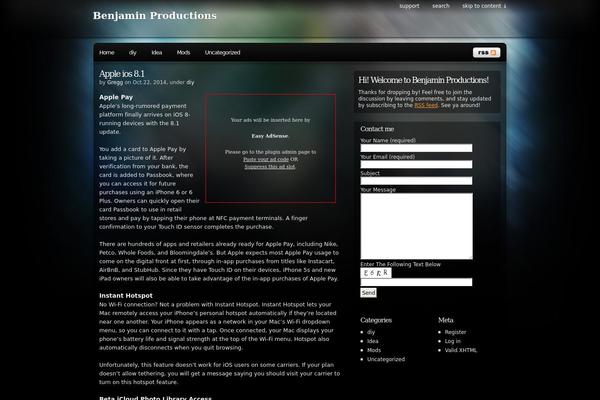
Task: Click inside the Your Message text area
Action: (x=416, y=226)
